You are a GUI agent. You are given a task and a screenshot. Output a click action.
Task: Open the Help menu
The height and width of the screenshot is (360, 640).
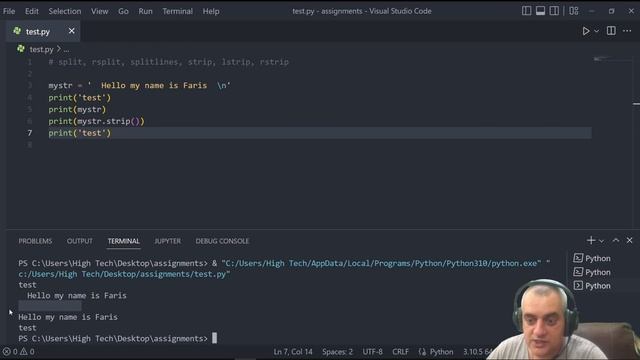[x=211, y=11]
